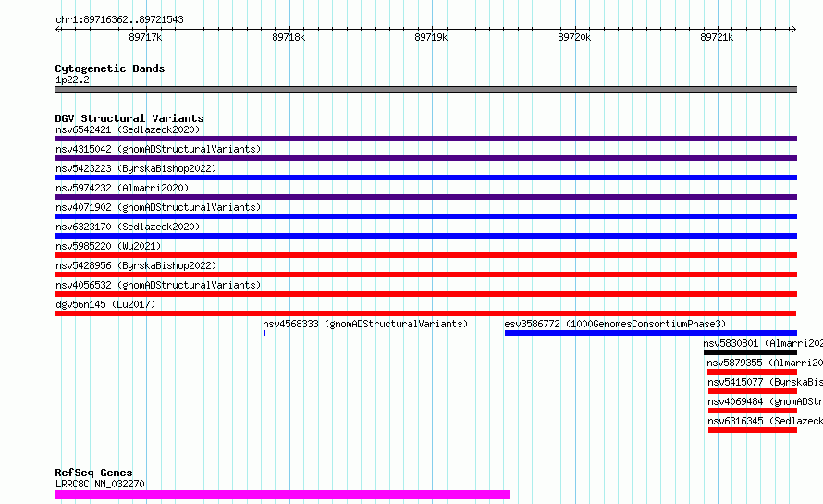This screenshot has width=823, height=504.
Task: Select the black nsv5830801 variant bar
Action: point(751,352)
